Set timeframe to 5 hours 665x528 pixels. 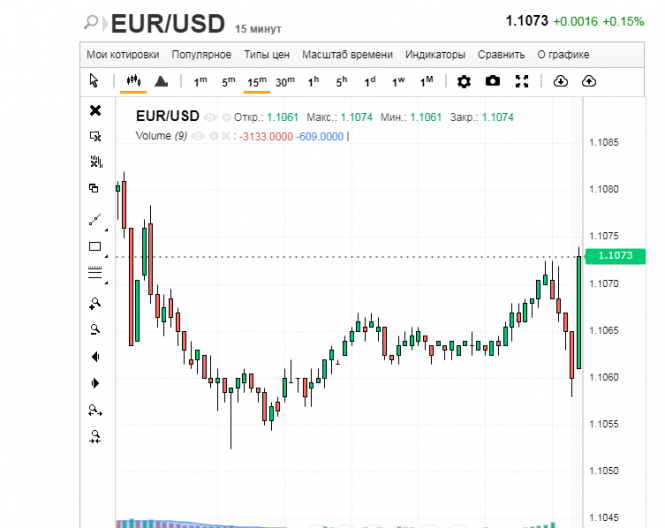341,81
